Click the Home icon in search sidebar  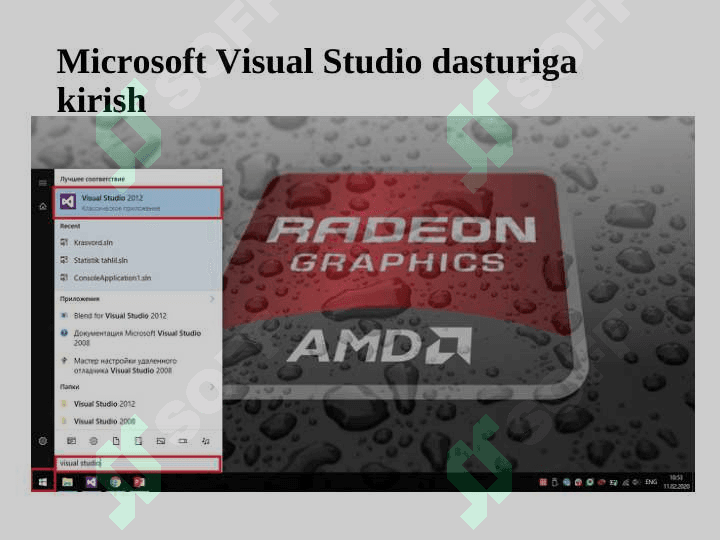coord(42,206)
